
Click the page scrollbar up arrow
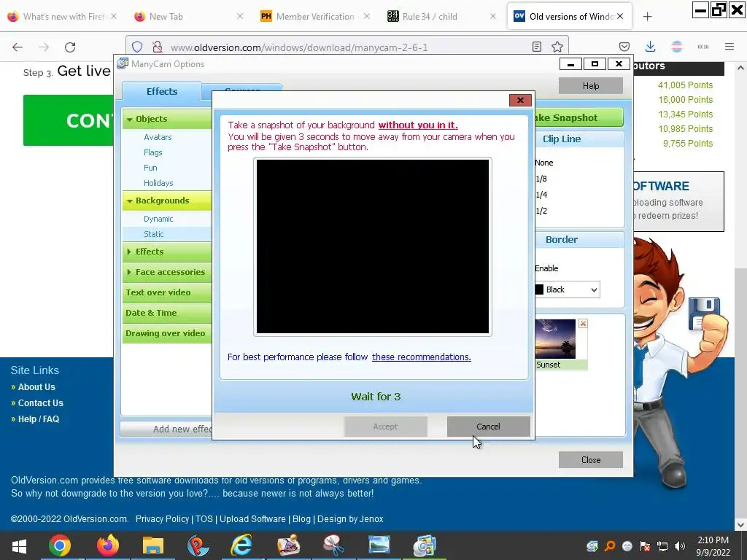coord(740,68)
